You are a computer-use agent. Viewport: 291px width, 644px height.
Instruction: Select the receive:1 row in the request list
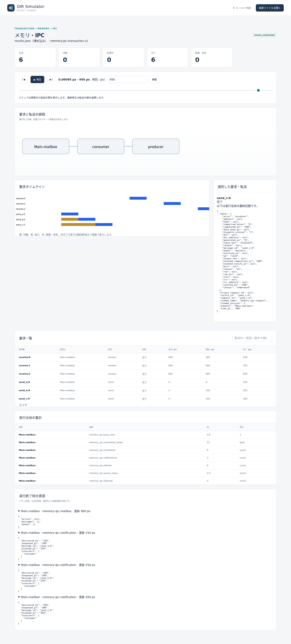coord(145,365)
